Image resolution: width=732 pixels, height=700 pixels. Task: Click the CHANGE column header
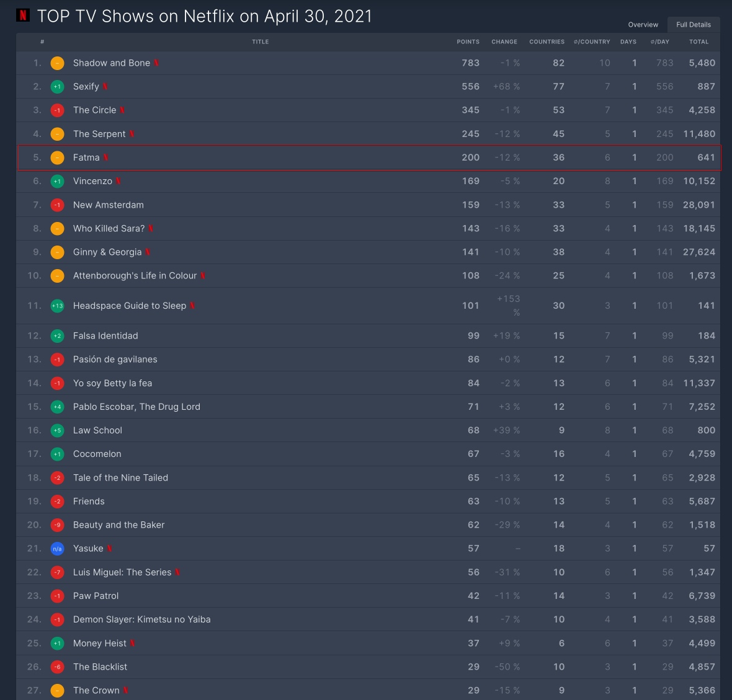pyautogui.click(x=504, y=42)
